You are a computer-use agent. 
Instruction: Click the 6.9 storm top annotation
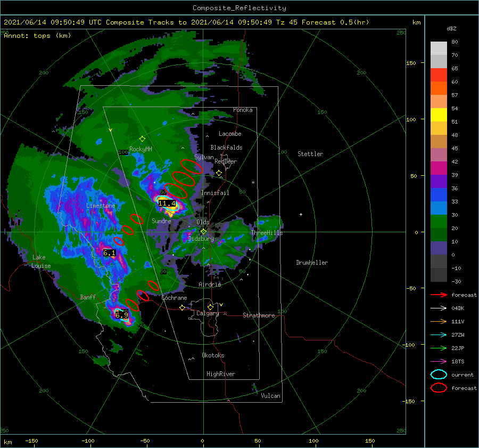coord(121,315)
